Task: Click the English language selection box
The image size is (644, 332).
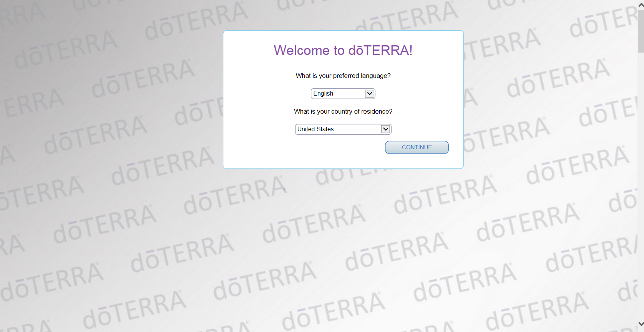Action: coord(338,94)
